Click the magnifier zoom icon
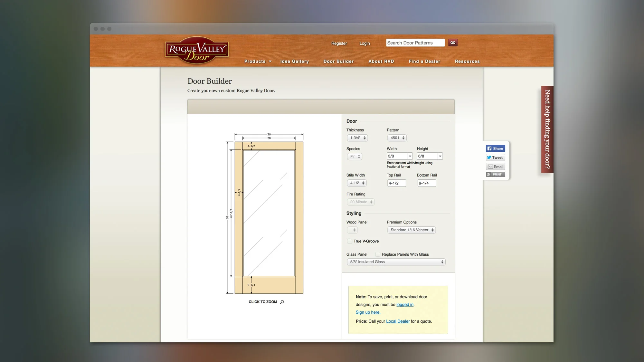Viewport: 644px width, 362px height. 282,302
